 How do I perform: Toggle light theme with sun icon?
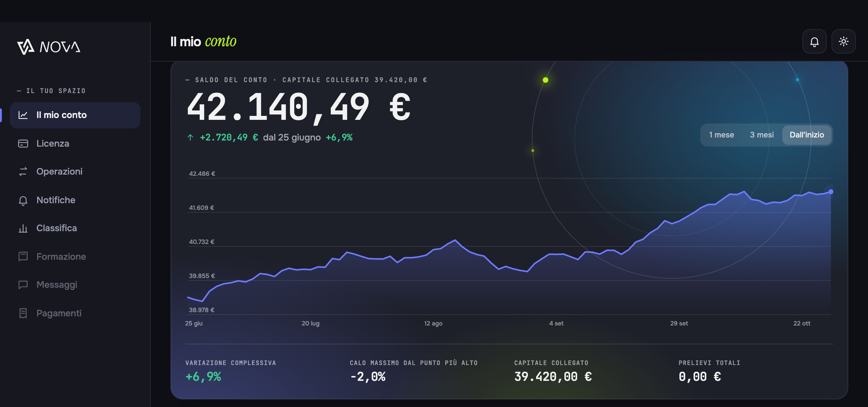[843, 41]
